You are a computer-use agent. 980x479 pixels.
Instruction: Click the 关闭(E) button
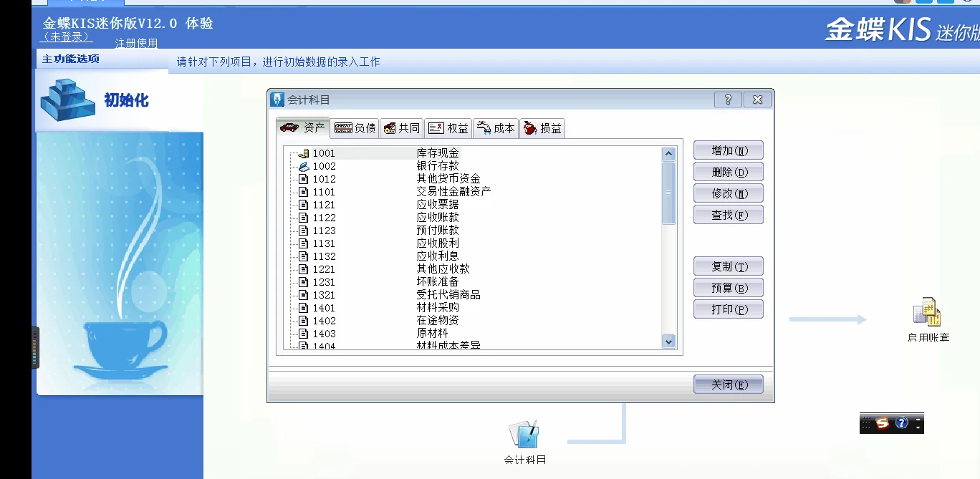pyautogui.click(x=728, y=384)
